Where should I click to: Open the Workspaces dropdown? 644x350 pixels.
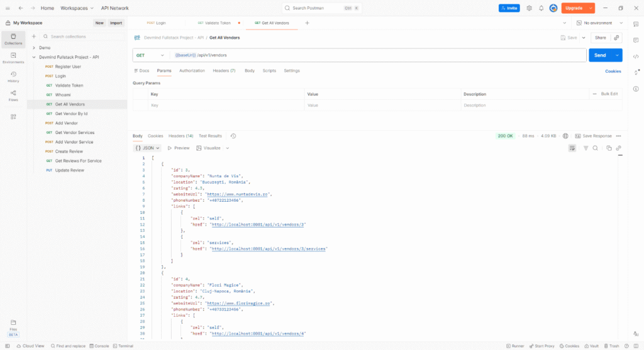[77, 8]
